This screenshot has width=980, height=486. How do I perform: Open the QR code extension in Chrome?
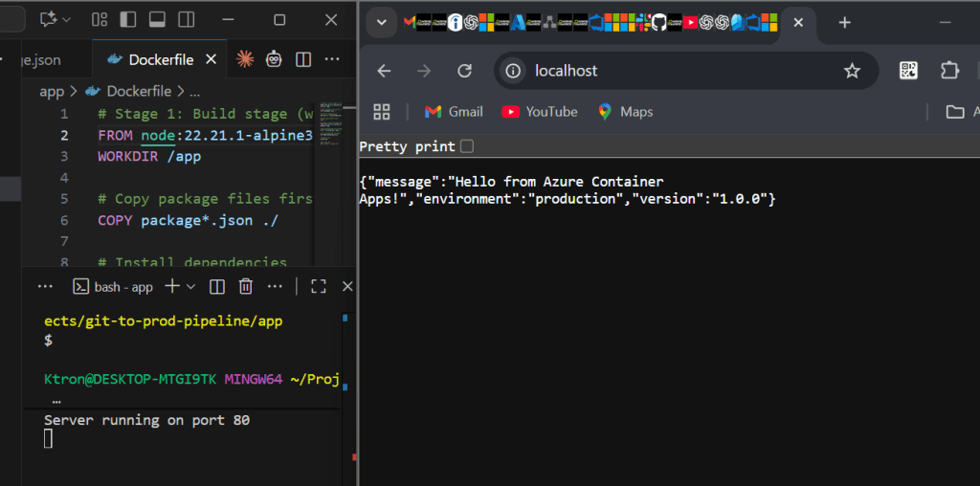[x=908, y=71]
